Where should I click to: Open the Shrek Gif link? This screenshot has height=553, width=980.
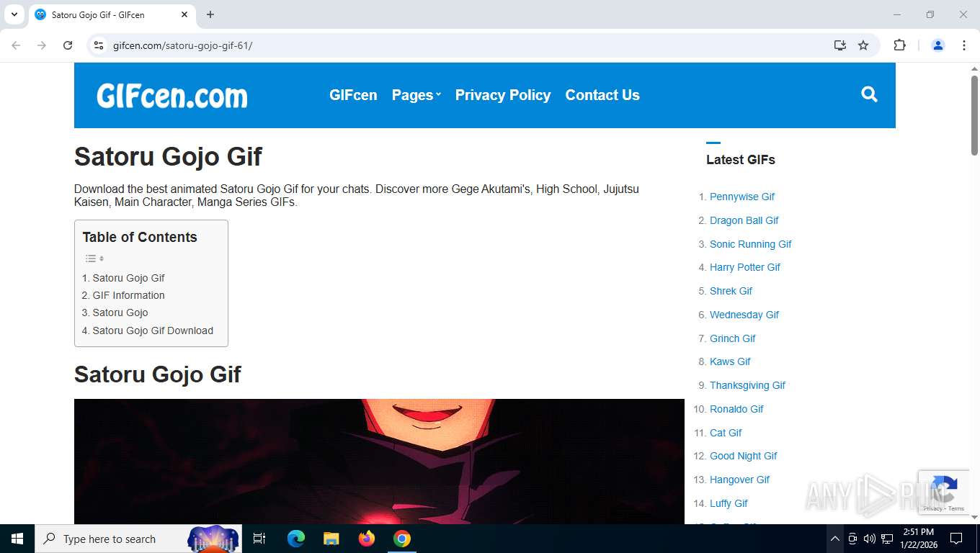point(731,291)
